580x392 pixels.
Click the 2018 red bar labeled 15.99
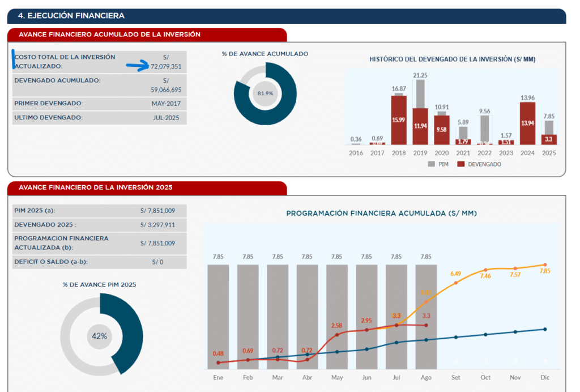coord(399,120)
